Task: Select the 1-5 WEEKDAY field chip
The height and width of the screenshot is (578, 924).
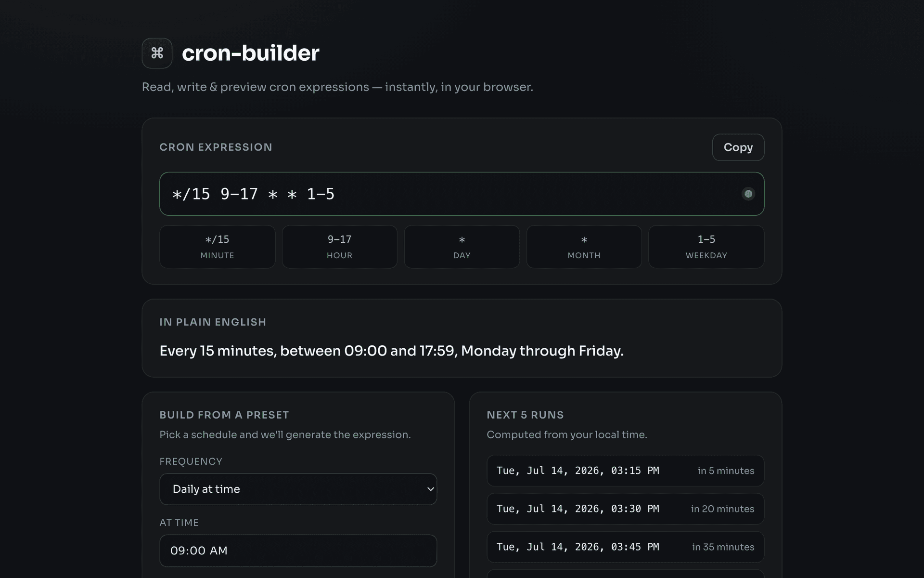Action: (x=706, y=247)
